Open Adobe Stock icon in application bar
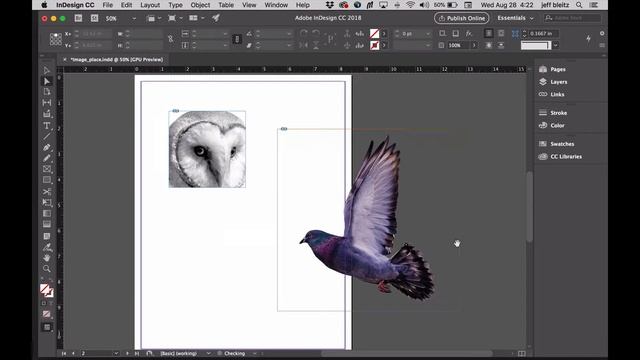The image size is (640, 360). click(x=94, y=18)
